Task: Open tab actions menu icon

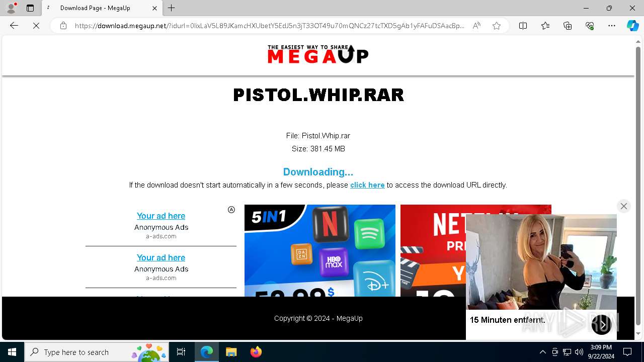Action: tap(30, 8)
